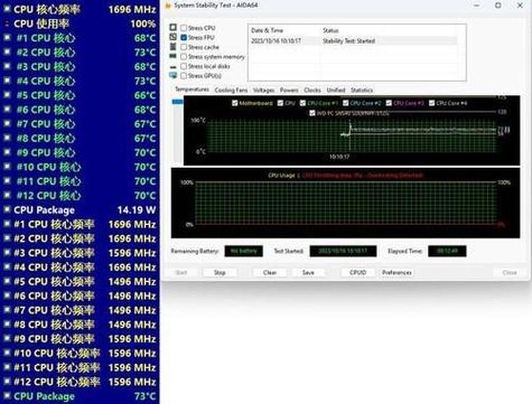Click the icon beside #3 CPU 核心频率 row
The image size is (532, 404).
click(x=7, y=252)
